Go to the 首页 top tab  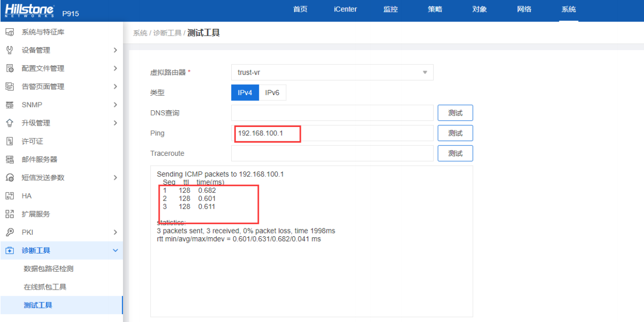300,9
